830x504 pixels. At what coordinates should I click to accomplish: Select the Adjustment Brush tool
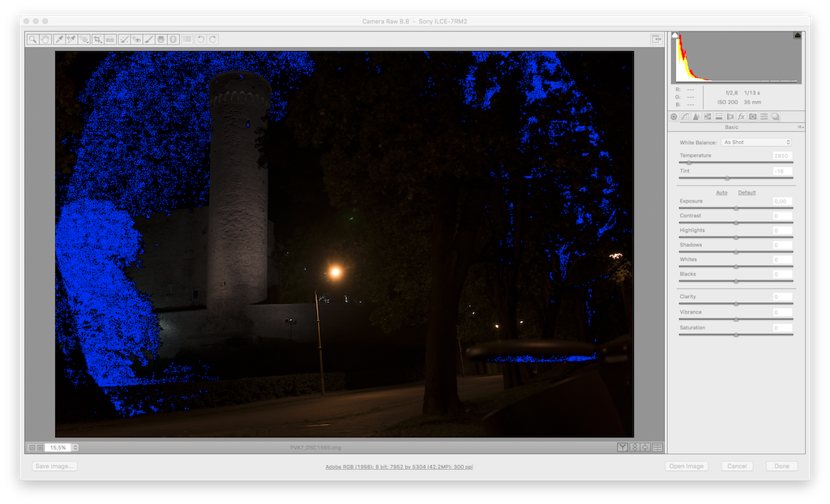tap(149, 39)
